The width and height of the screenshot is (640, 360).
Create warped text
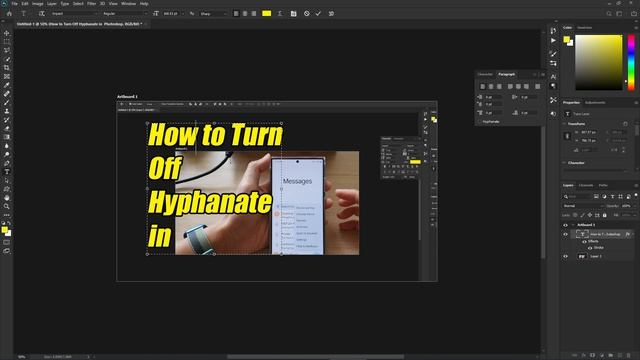[x=280, y=13]
